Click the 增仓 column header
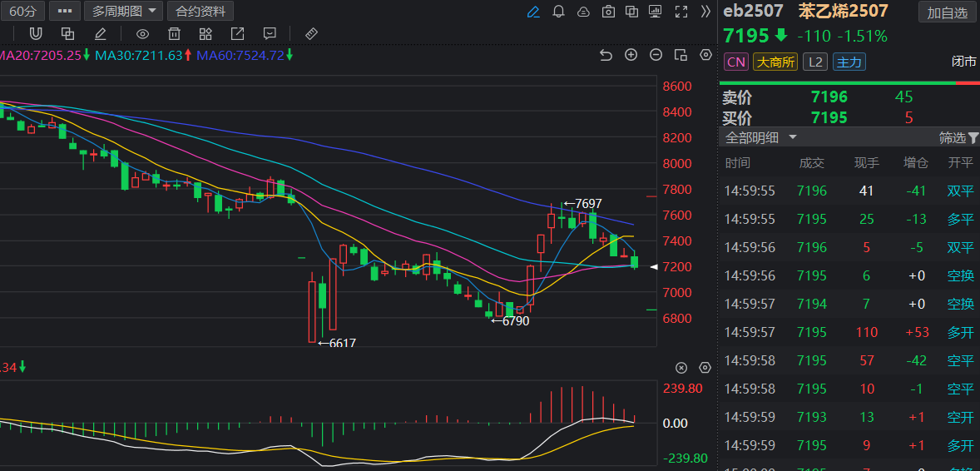This screenshot has height=471, width=980. pyautogui.click(x=916, y=163)
